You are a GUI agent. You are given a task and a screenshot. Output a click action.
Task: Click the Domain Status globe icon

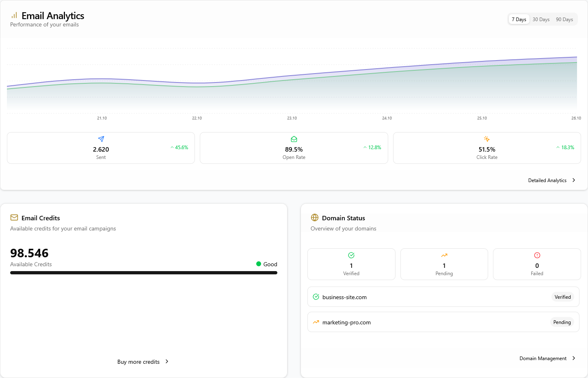pos(315,217)
